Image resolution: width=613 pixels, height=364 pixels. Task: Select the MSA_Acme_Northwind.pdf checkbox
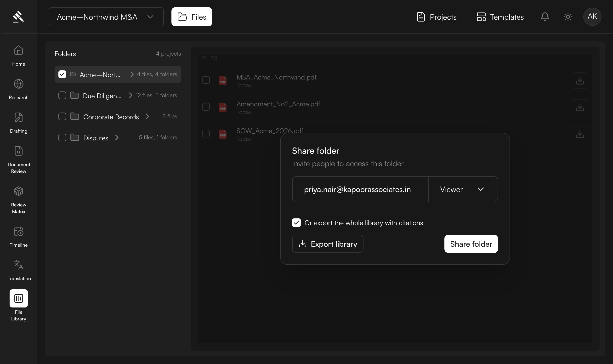point(206,80)
